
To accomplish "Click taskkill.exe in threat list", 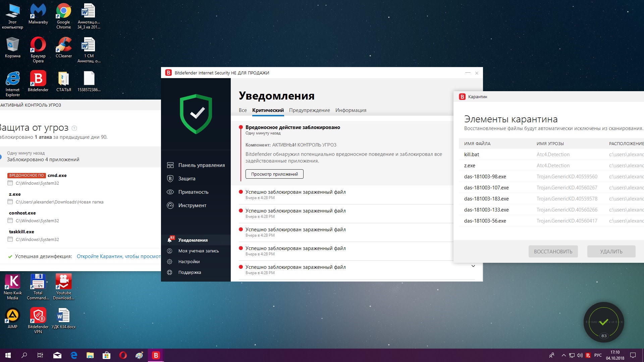I will [21, 232].
